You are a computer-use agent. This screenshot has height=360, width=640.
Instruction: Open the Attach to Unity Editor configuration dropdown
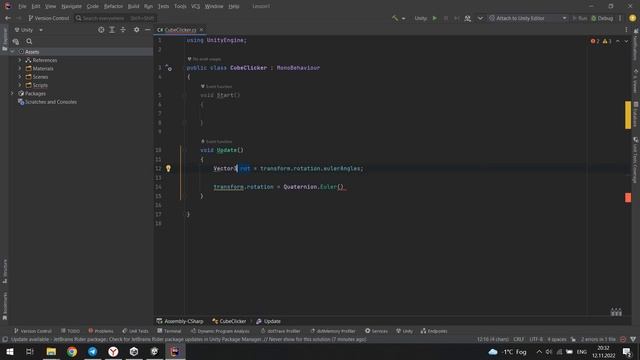528,18
